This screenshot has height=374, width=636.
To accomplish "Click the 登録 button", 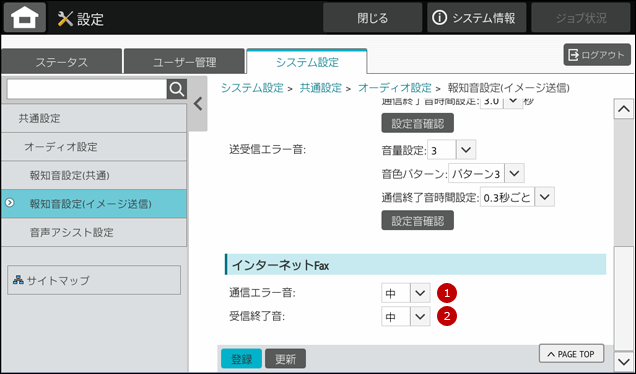I will tap(241, 359).
